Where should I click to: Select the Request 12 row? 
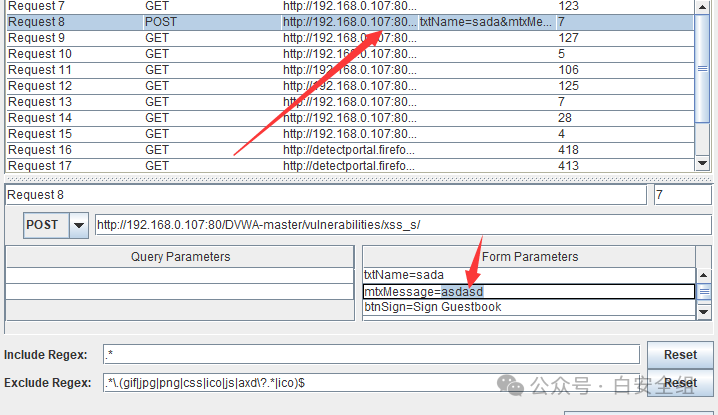click(350, 86)
